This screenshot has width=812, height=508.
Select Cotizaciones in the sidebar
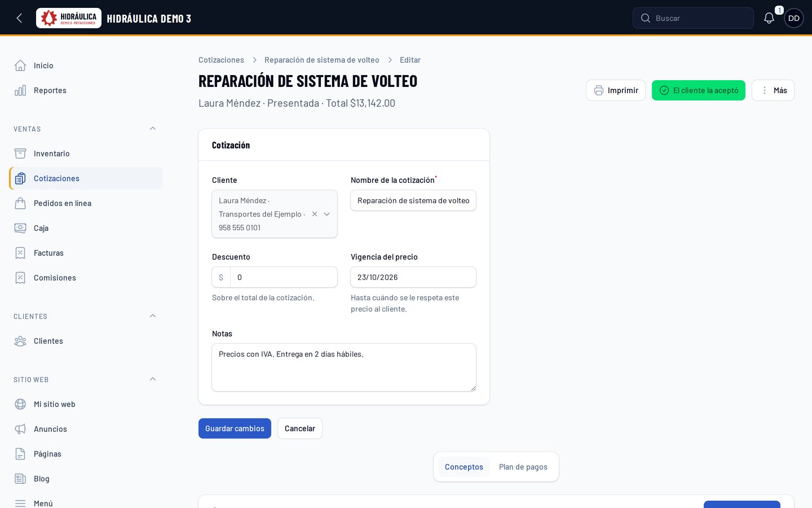click(x=86, y=178)
